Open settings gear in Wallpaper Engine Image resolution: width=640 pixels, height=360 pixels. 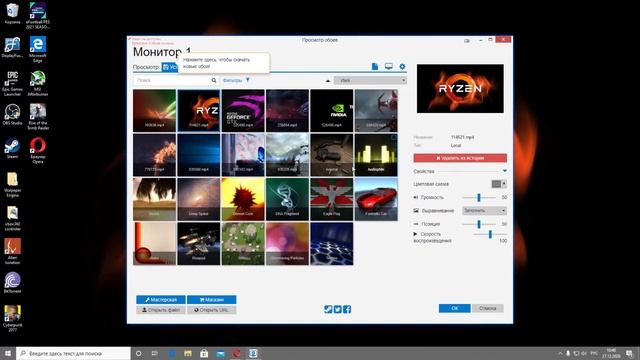(x=402, y=67)
